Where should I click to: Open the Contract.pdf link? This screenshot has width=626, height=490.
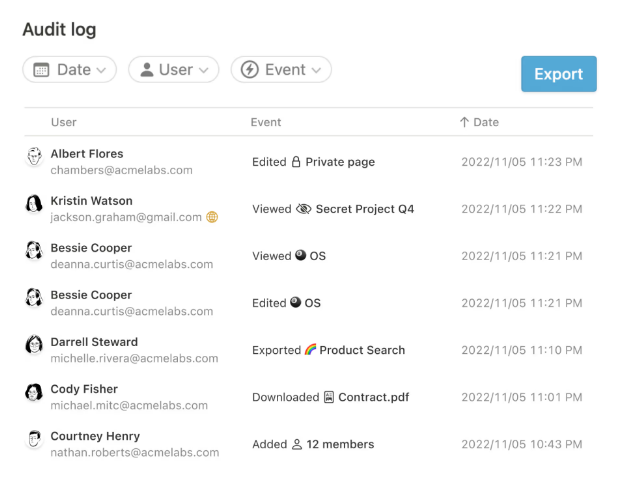pos(374,397)
